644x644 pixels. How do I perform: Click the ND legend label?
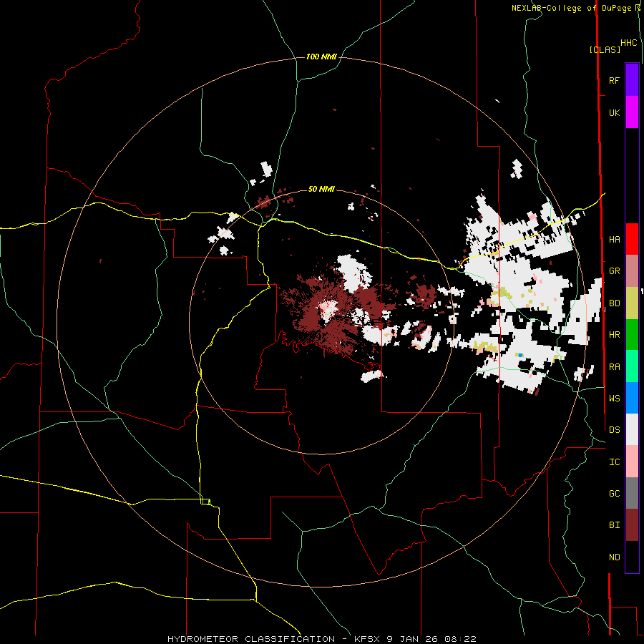[x=614, y=557]
